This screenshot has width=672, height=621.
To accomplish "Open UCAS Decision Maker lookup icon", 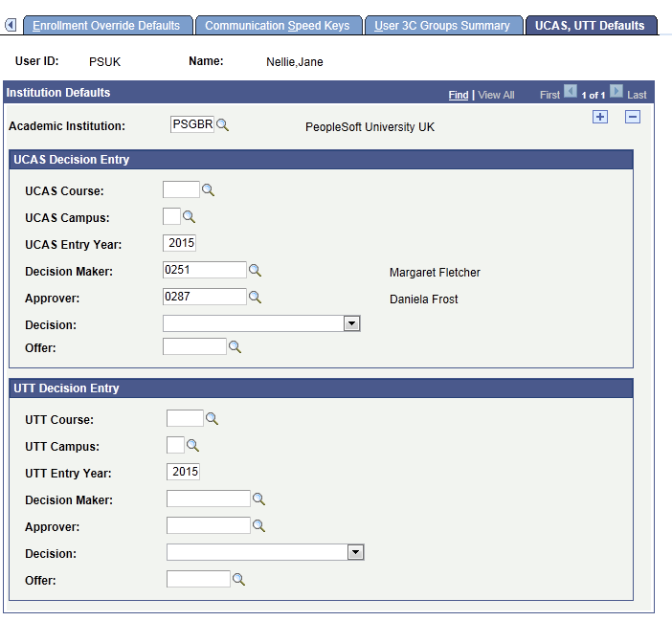I will click(x=255, y=271).
